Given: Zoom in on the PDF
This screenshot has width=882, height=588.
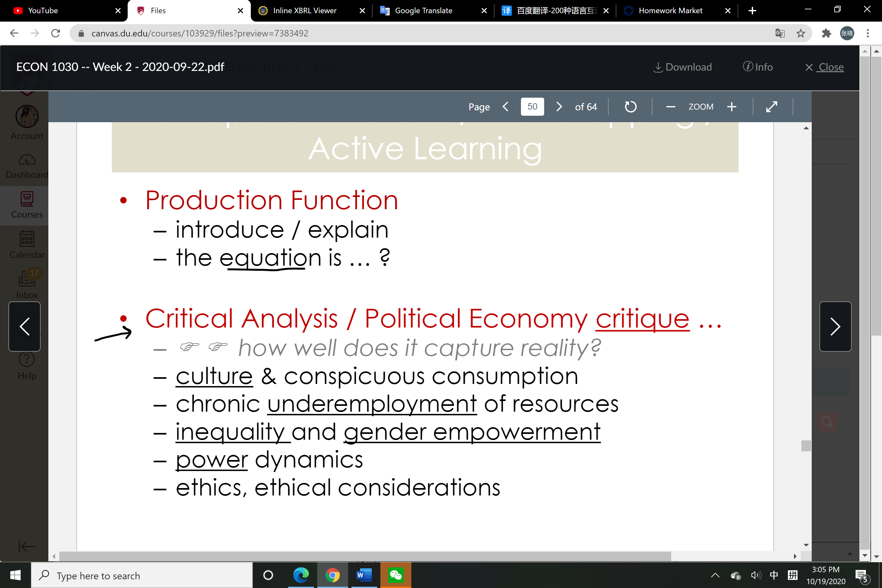Looking at the screenshot, I should click(x=732, y=107).
